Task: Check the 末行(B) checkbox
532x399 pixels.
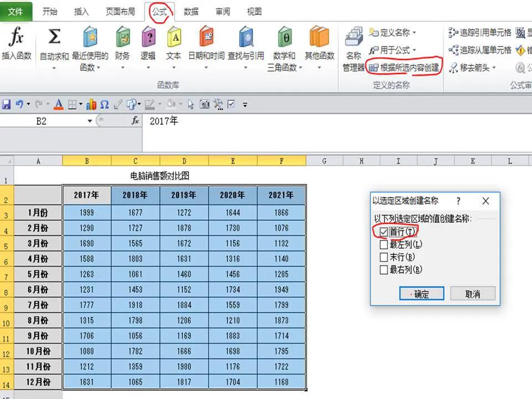Action: pos(383,257)
